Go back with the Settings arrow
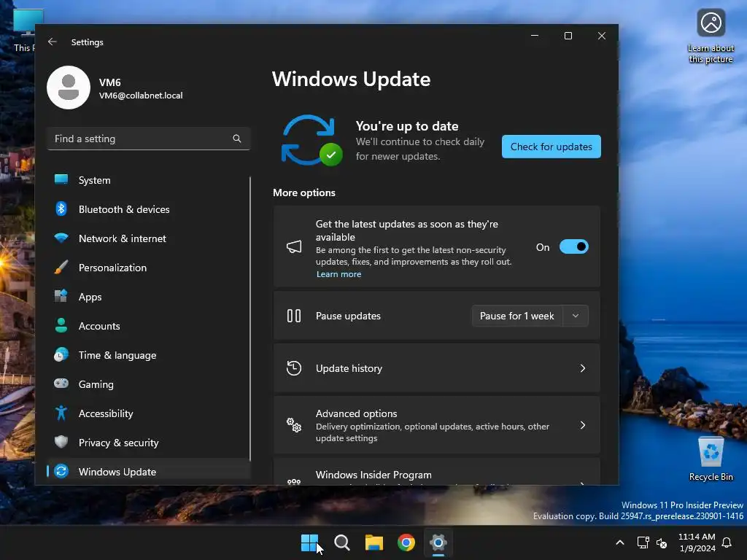747x560 pixels. [x=53, y=42]
